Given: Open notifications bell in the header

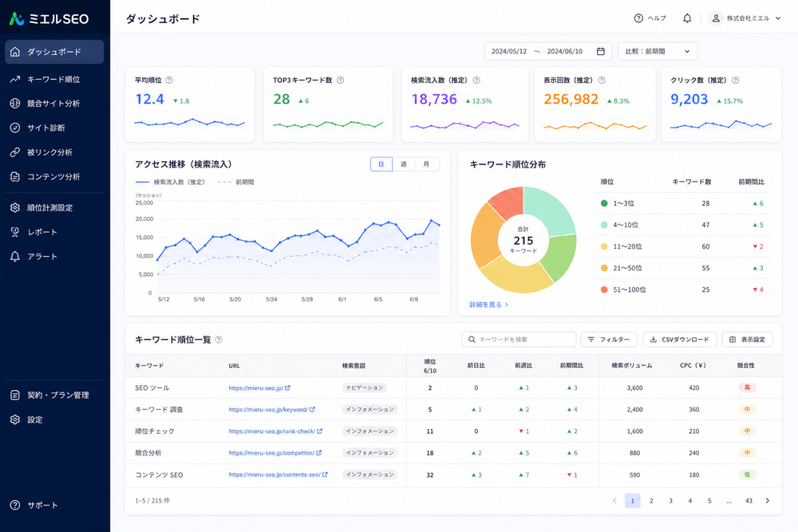Looking at the screenshot, I should point(687,18).
